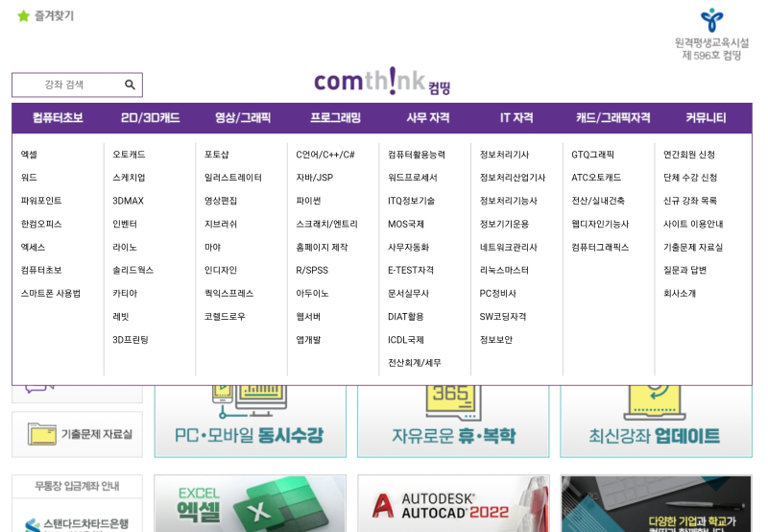Select 일러스트레이터 course link
The image size is (768, 532).
(x=233, y=178)
